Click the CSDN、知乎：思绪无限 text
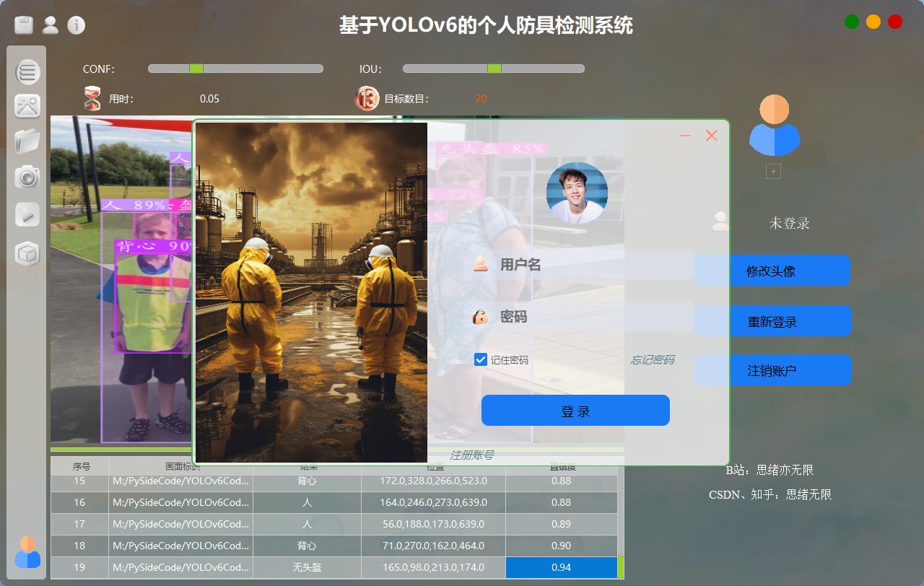 pyautogui.click(x=770, y=494)
